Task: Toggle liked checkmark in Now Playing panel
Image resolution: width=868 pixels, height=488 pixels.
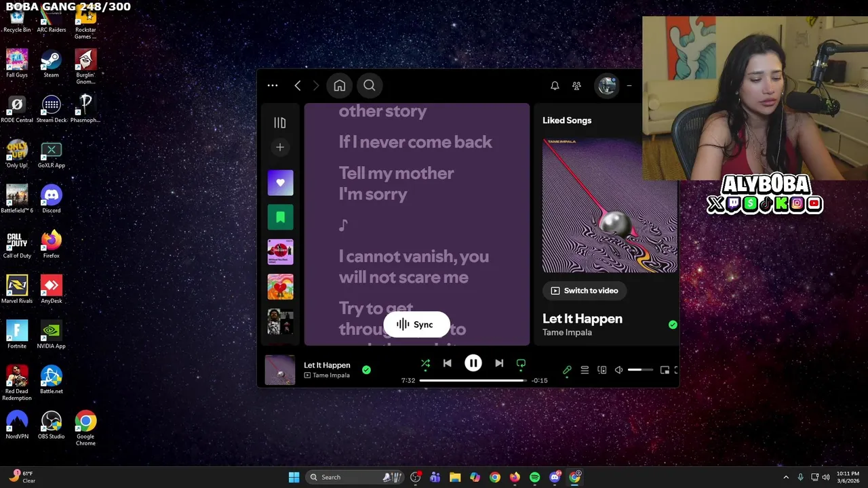Action: [673, 325]
